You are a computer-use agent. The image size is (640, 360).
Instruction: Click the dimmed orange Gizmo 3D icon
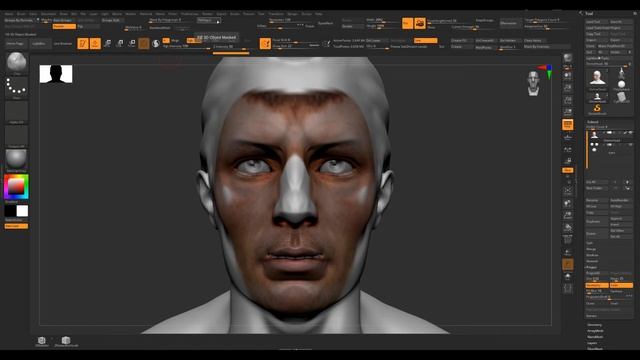tap(144, 43)
